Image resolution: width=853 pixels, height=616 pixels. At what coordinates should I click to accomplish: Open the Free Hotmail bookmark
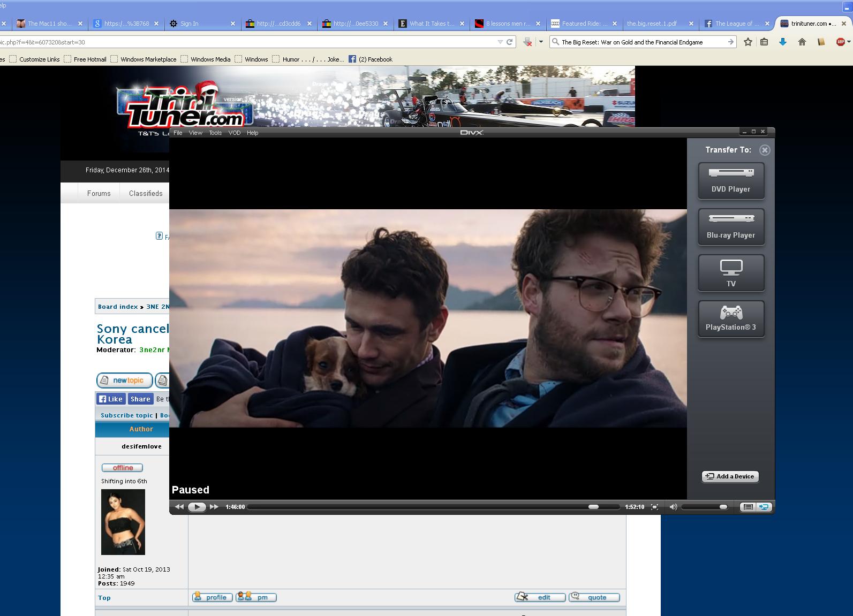coord(85,59)
